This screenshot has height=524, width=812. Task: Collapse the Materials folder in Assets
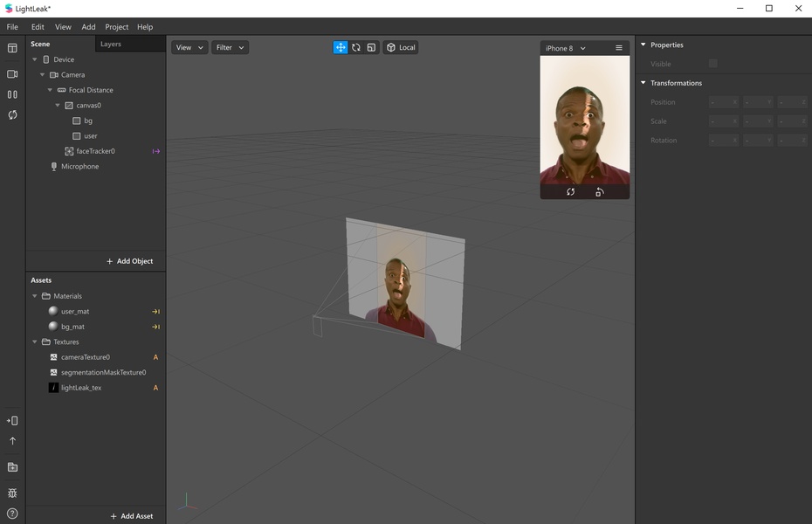[x=35, y=296]
